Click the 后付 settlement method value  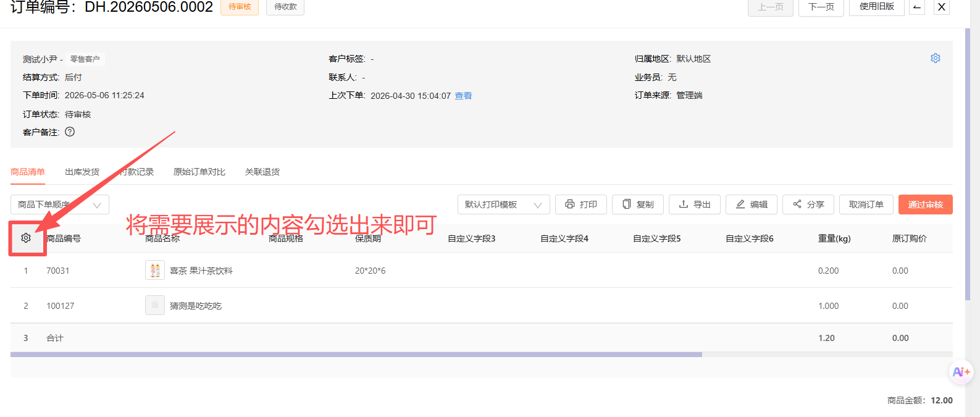tap(73, 77)
